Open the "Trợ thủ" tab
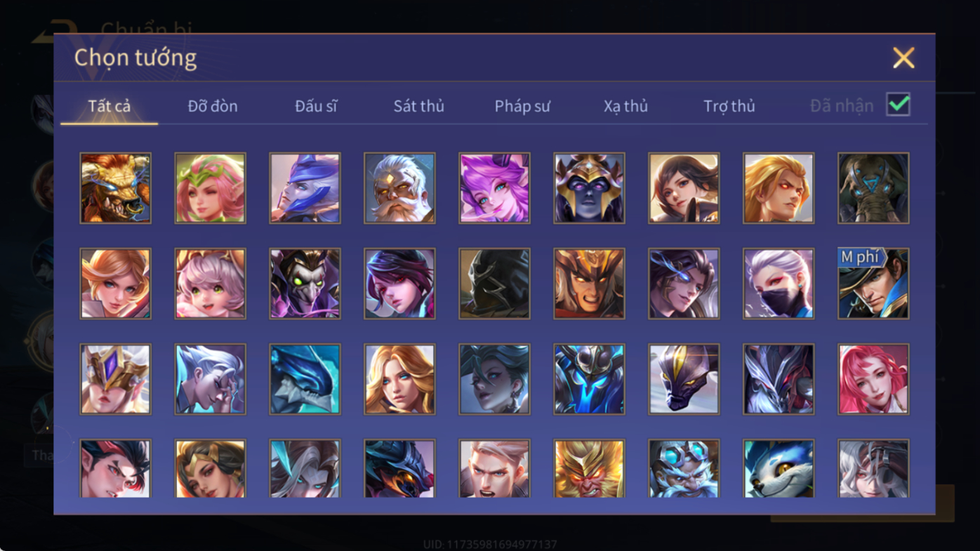Image resolution: width=980 pixels, height=551 pixels. [729, 106]
